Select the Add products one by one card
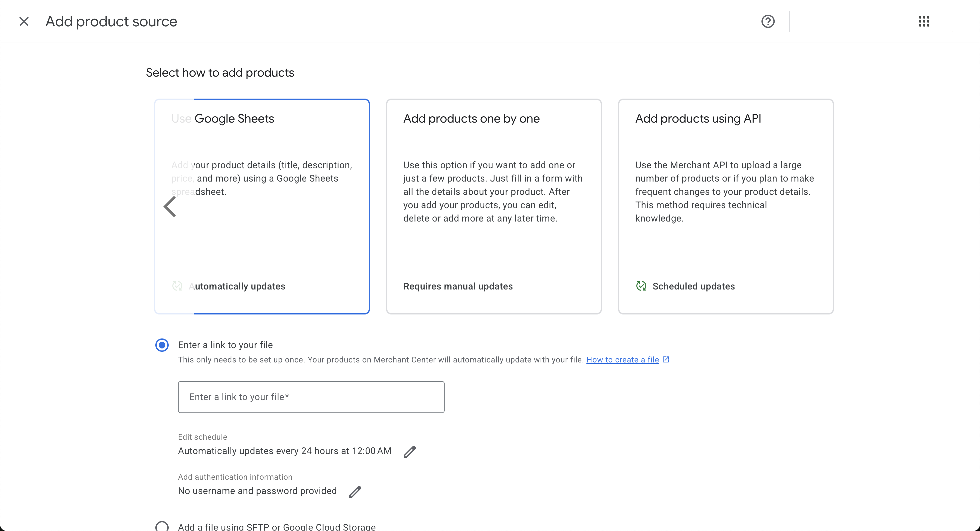 click(494, 207)
